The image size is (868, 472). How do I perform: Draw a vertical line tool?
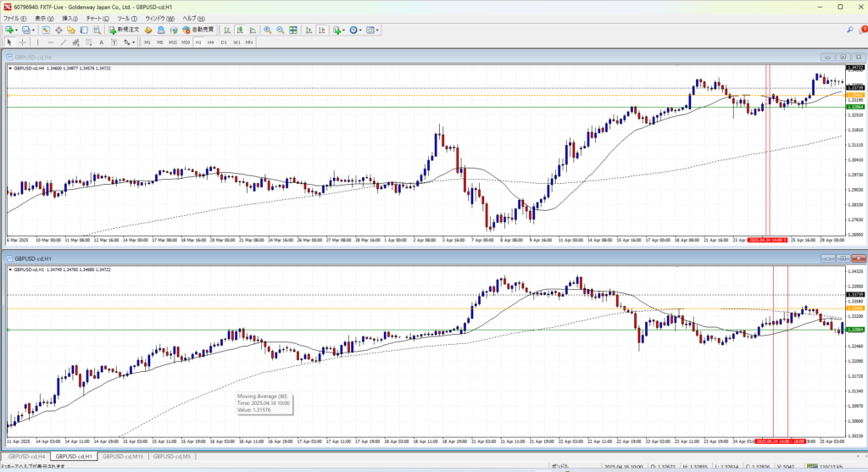[39, 42]
